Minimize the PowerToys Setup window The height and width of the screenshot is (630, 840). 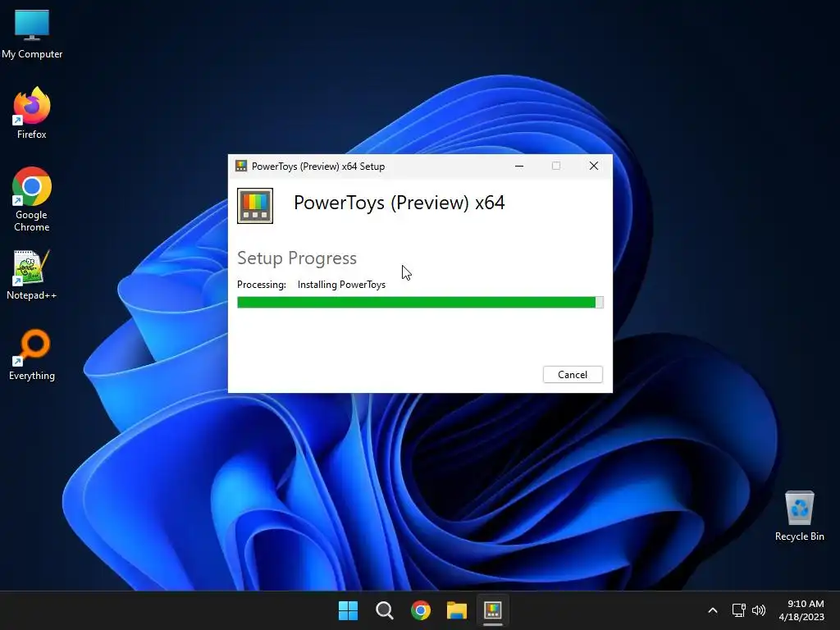click(519, 166)
